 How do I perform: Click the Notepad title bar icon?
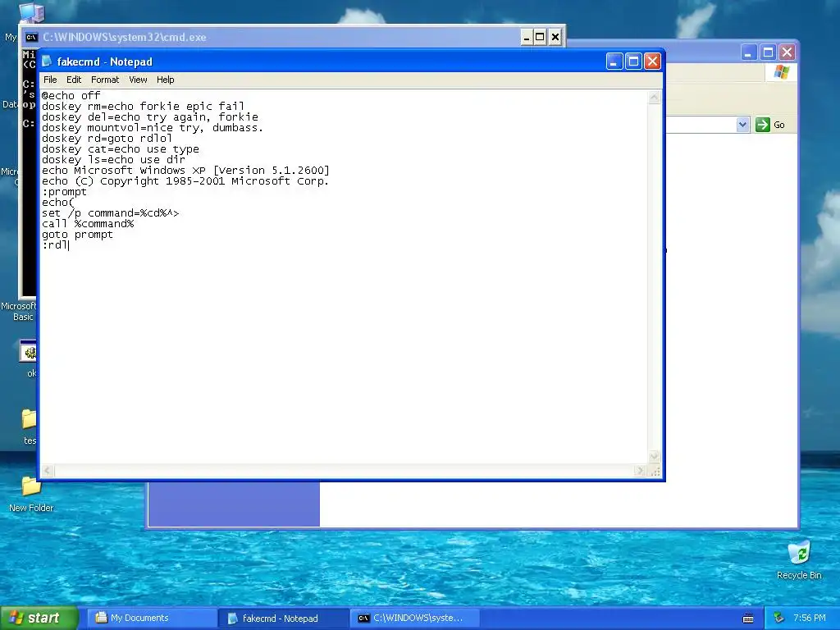47,62
